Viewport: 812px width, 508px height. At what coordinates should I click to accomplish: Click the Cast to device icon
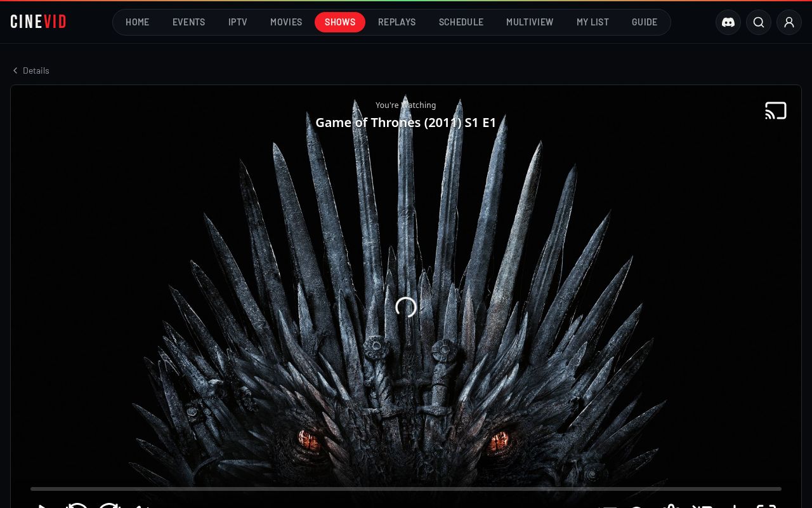776,110
